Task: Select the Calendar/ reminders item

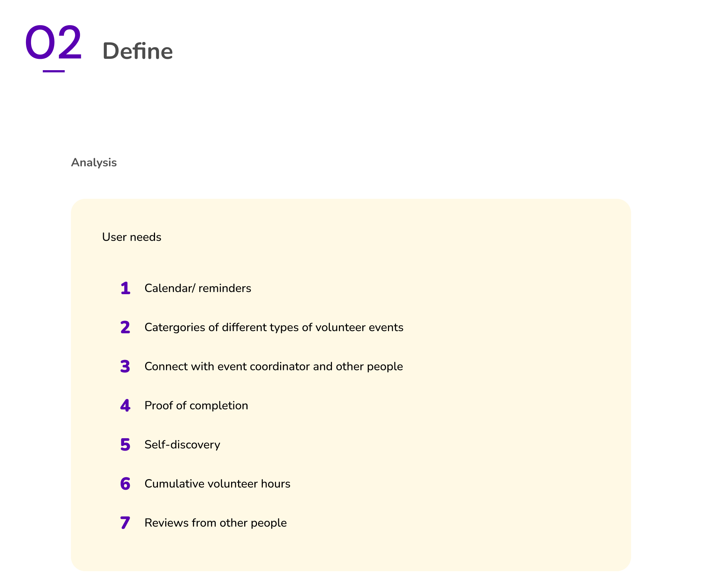Action: 198,288
